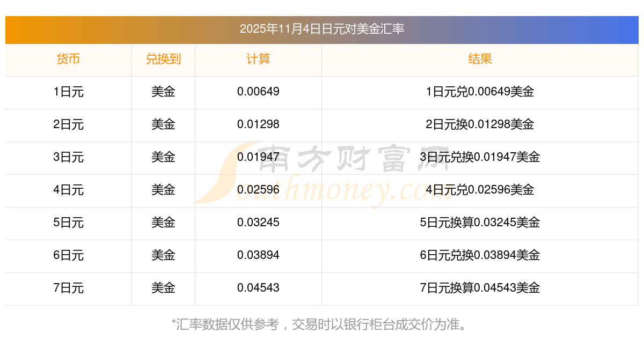The width and height of the screenshot is (644, 341).
Task: Select the 货币 column header
Action: click(68, 59)
